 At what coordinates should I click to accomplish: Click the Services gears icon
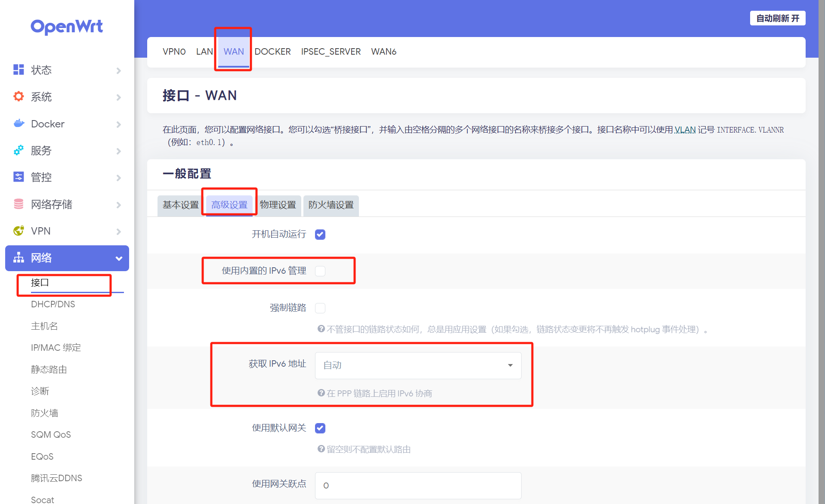[19, 150]
